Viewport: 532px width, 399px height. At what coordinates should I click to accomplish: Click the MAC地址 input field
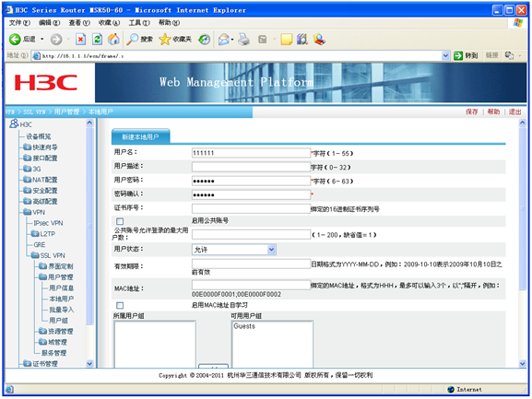click(x=251, y=285)
